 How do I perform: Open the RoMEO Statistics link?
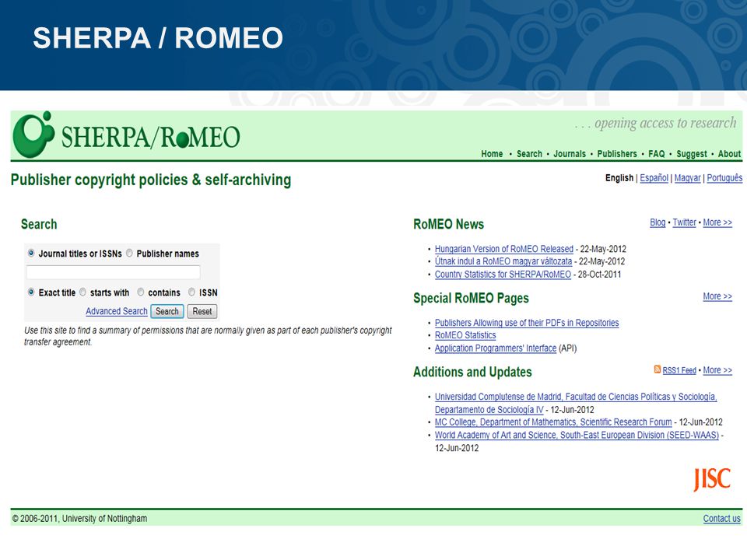coord(465,335)
